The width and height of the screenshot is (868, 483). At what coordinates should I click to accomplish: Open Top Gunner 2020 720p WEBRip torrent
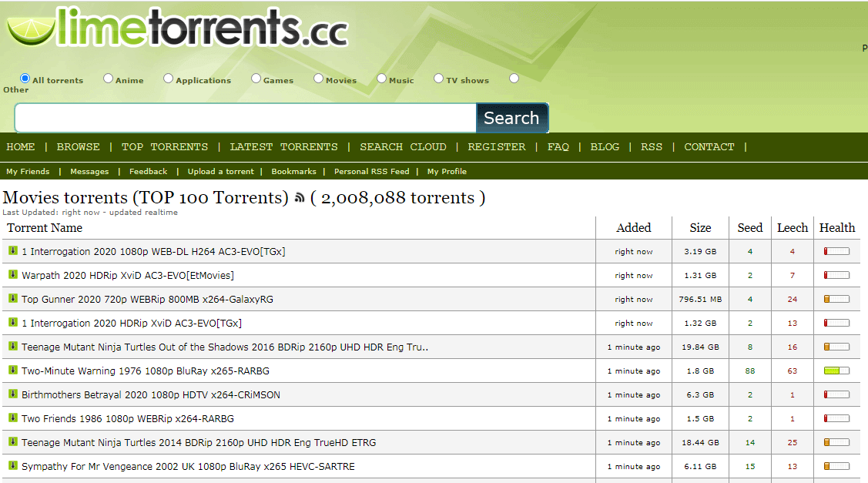pyautogui.click(x=147, y=299)
